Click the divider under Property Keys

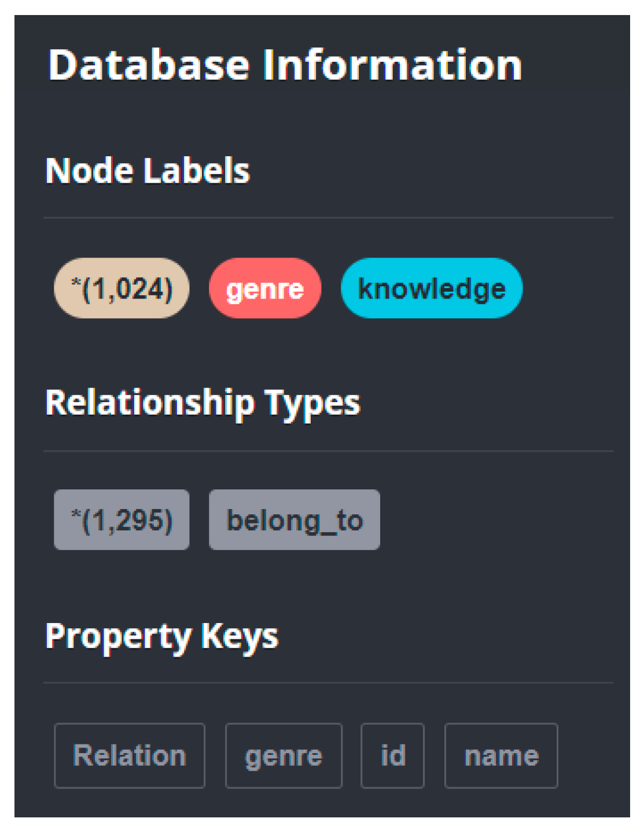point(328,683)
